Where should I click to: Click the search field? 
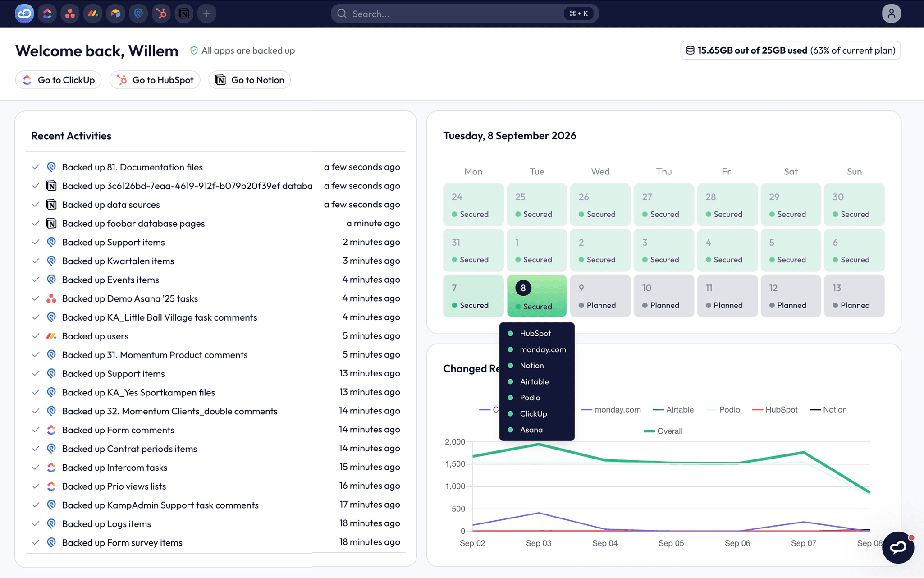[x=465, y=14]
